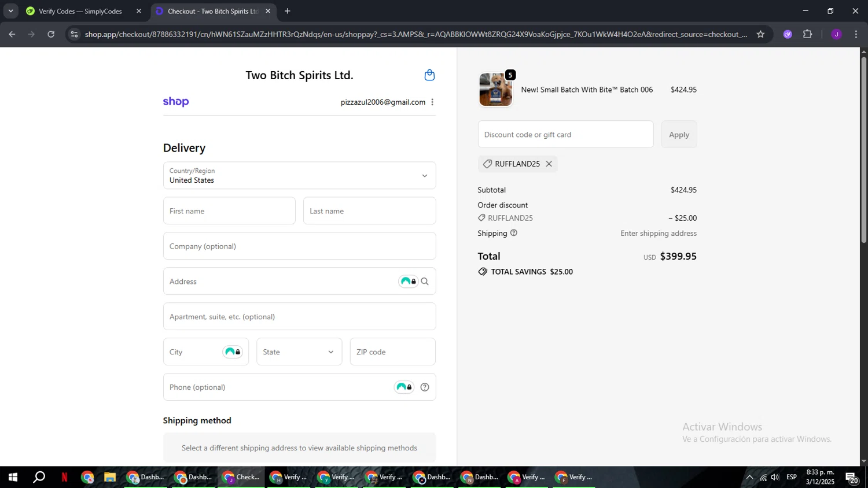Viewport: 868px width, 488px height.
Task: Open the State dropdown
Action: click(x=299, y=352)
